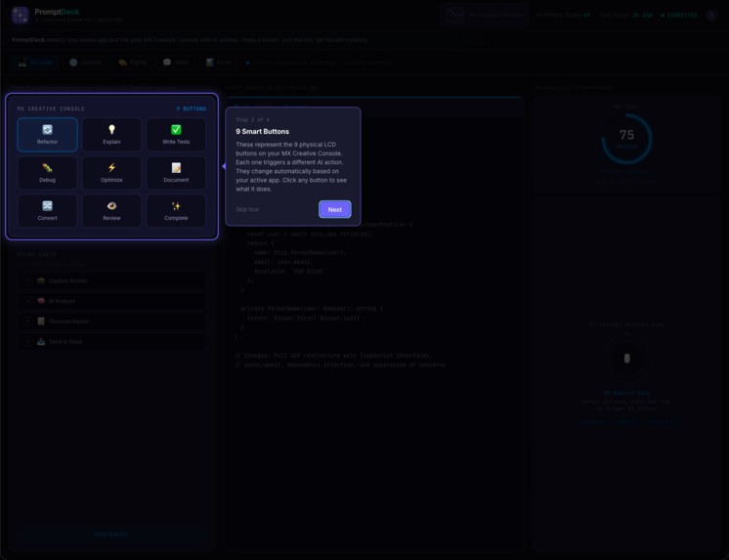Switch active app to Figma
Screen dimensions: 729x560
132,63
